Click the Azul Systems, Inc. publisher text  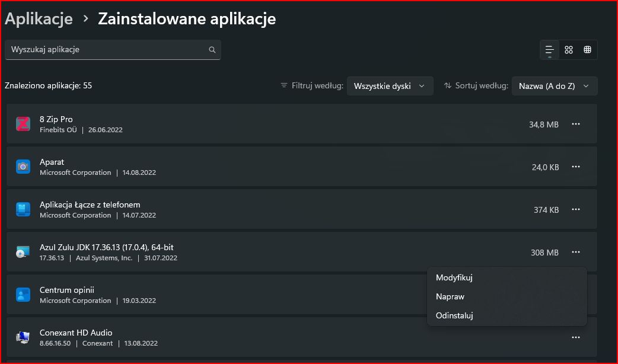coord(104,258)
